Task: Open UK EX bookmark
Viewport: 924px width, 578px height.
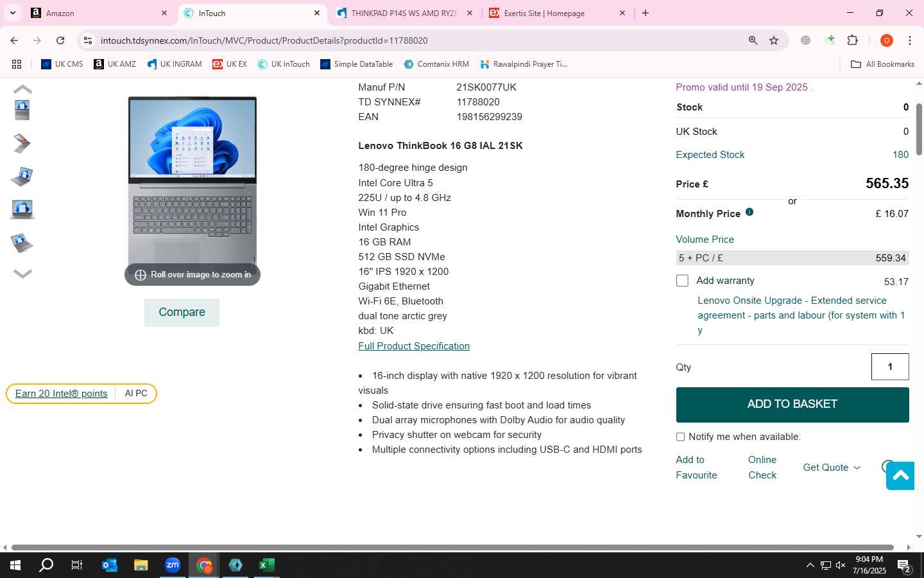Action: click(230, 64)
